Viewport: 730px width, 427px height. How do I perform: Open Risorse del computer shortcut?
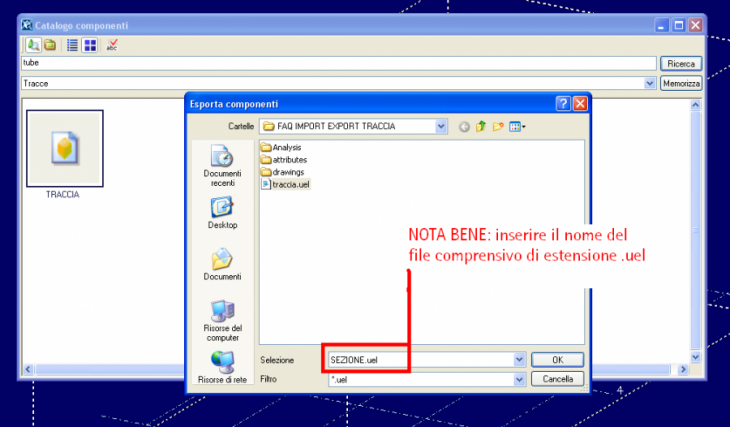pos(222,321)
